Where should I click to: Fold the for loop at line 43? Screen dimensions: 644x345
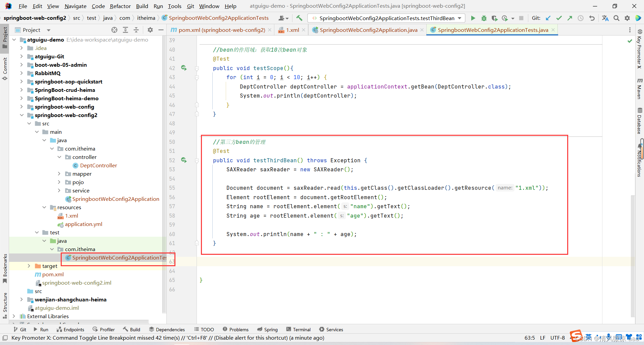[197, 77]
